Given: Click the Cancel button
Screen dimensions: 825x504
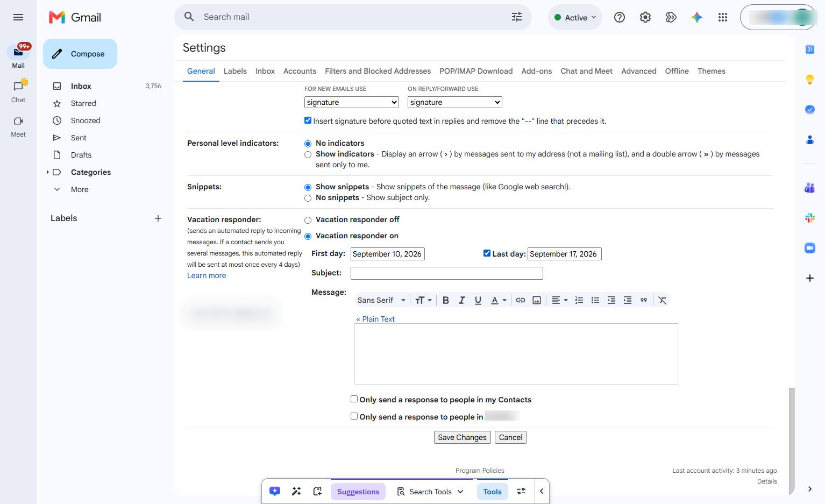Looking at the screenshot, I should 510,437.
